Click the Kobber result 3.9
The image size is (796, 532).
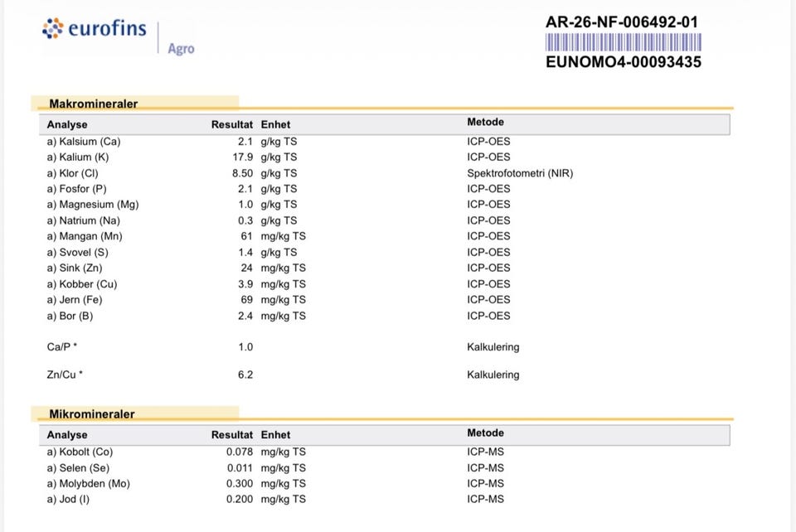245,284
